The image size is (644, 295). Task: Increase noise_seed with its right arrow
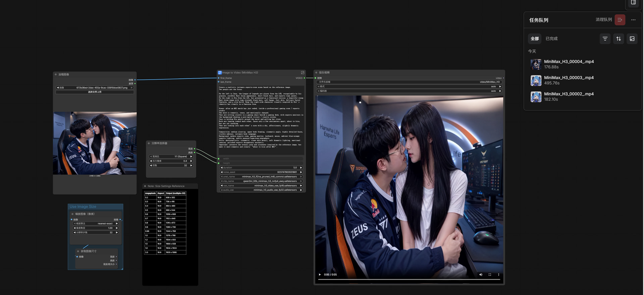[301, 172]
